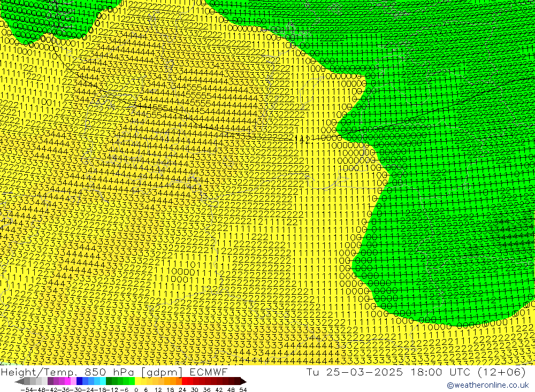Click the '-54' legend scale value
This screenshot has height=392, width=535.
point(27,390)
